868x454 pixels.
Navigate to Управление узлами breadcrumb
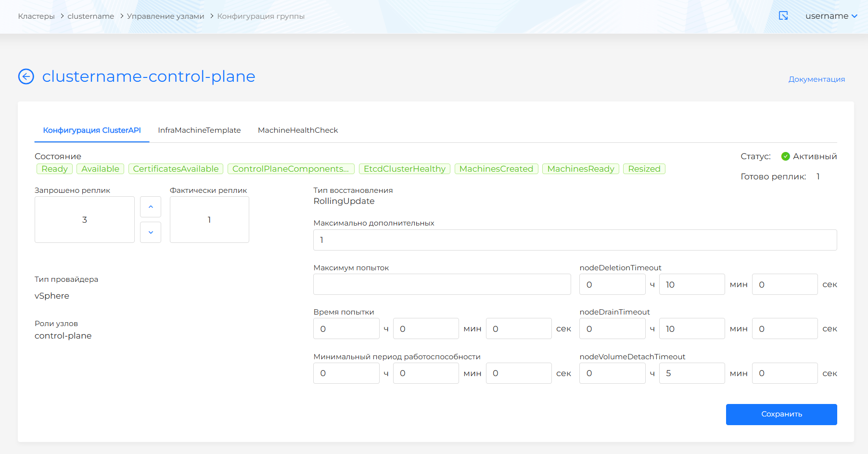[166, 16]
